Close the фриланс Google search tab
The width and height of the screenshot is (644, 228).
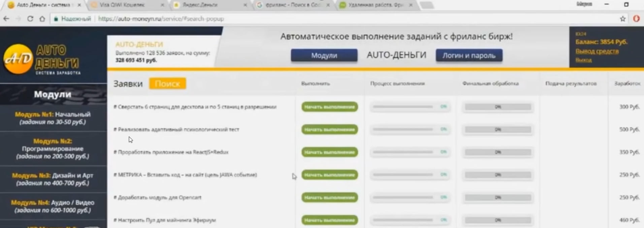(328, 5)
